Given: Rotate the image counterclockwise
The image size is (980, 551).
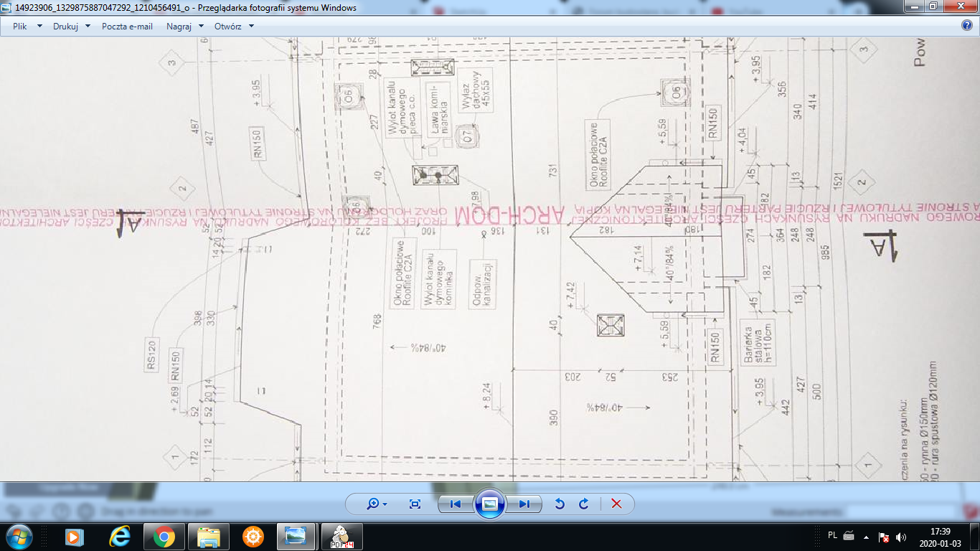Looking at the screenshot, I should (560, 504).
